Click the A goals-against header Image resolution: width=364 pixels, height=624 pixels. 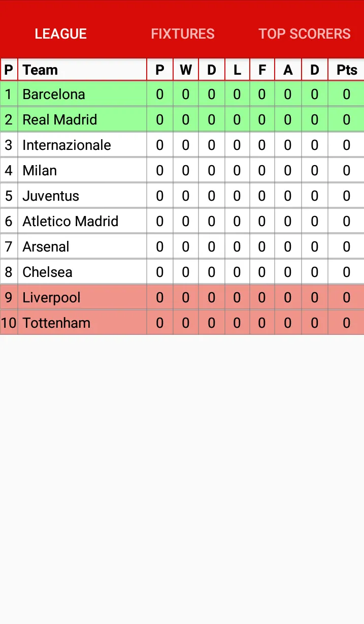coord(288,70)
